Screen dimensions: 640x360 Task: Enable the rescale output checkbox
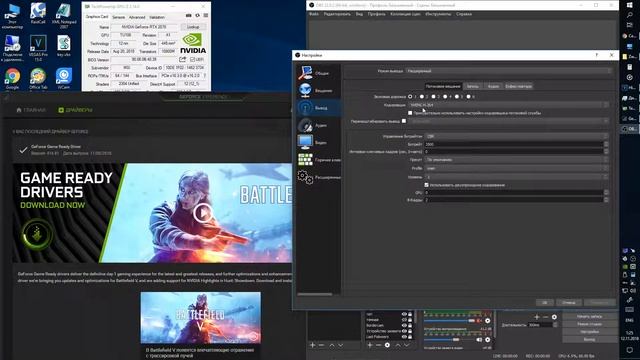coord(404,121)
